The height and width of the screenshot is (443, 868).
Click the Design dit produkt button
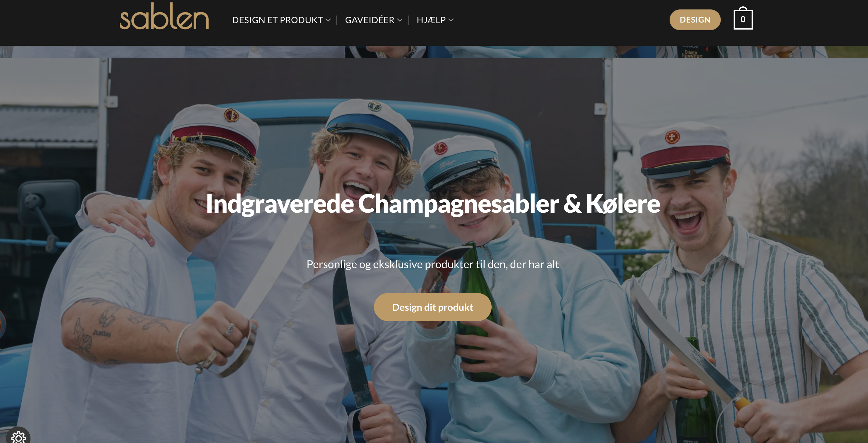432,307
